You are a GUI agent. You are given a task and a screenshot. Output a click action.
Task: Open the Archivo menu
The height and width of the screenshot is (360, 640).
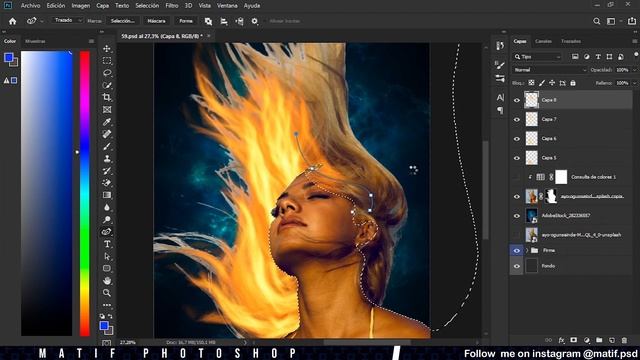(x=31, y=6)
